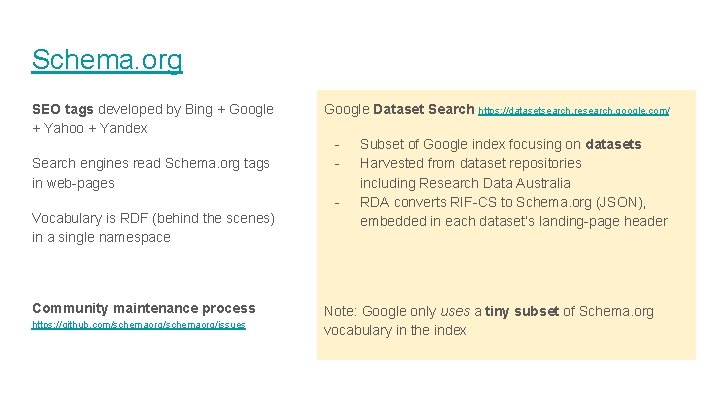Click the first dash bullet marker
720x405 pixels.
pyautogui.click(x=338, y=144)
